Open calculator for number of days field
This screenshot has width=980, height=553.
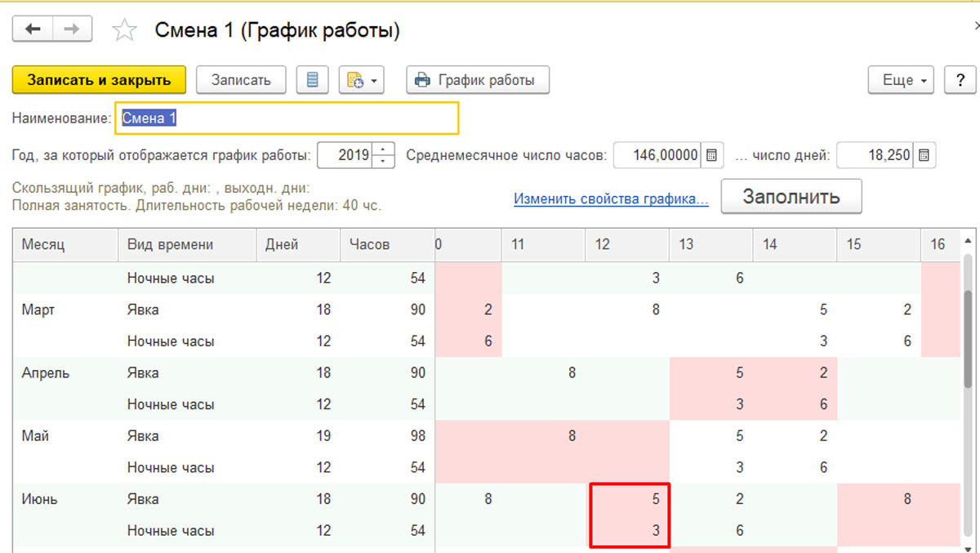click(x=924, y=155)
